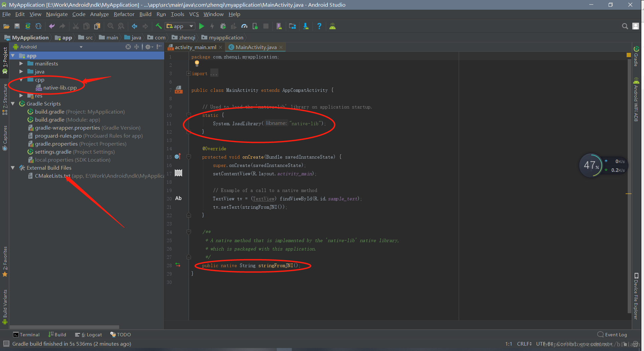Open the Refactor menu

coord(124,14)
